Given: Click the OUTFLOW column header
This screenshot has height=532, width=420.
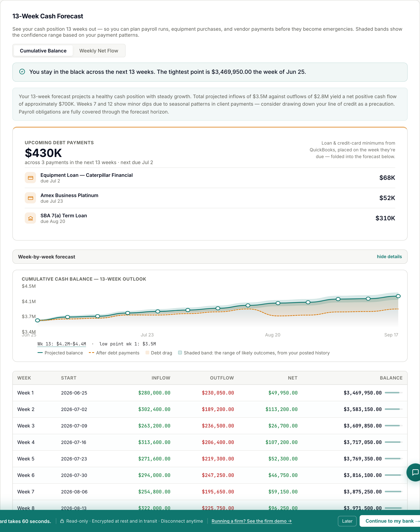Looking at the screenshot, I should click(x=222, y=378).
